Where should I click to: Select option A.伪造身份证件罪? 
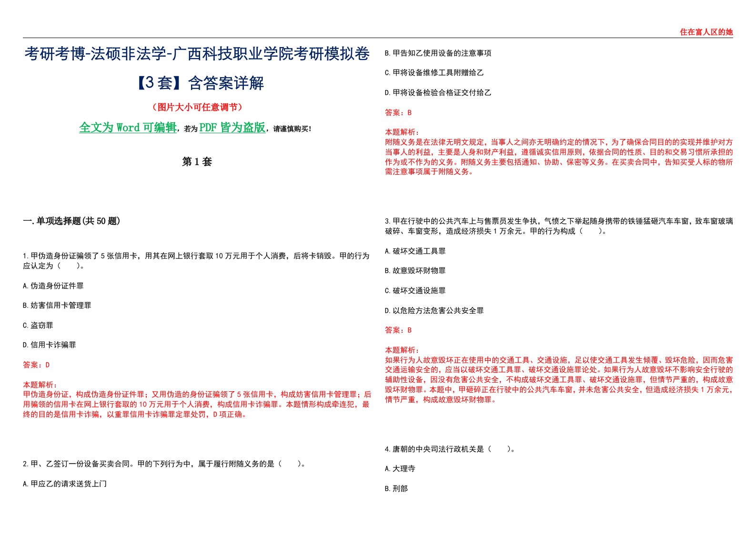coord(53,286)
